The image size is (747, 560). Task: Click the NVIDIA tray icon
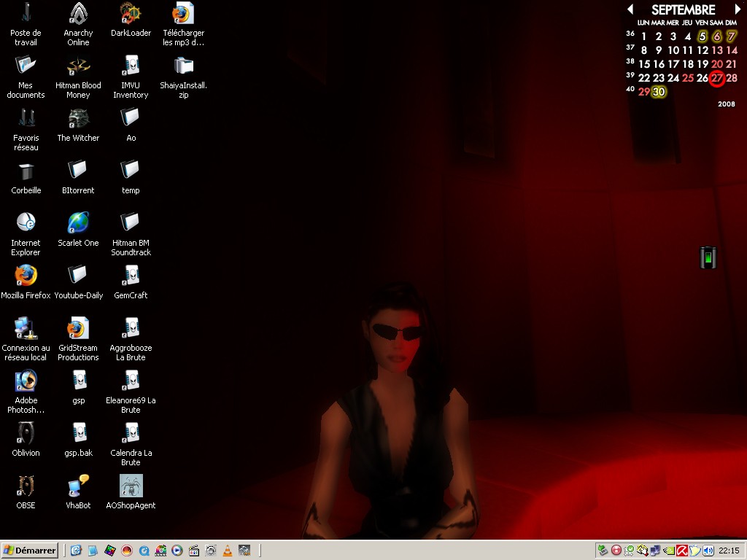click(x=669, y=551)
